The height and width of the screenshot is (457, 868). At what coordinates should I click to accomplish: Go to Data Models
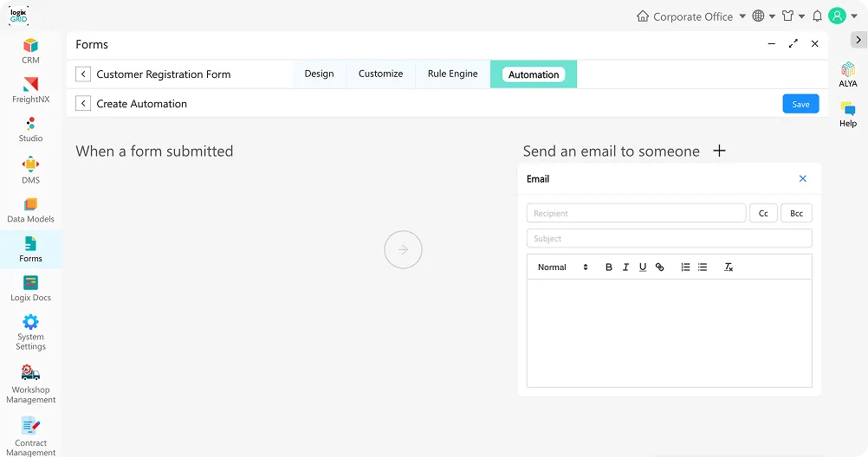(x=30, y=210)
